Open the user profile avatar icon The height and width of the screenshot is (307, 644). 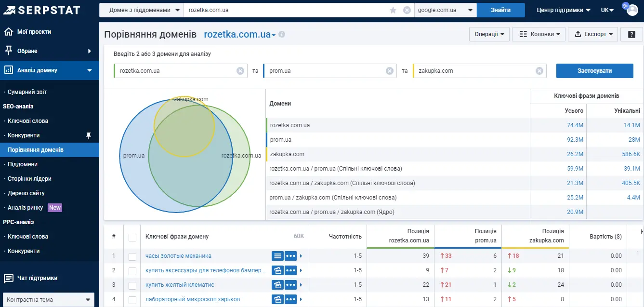632,10
